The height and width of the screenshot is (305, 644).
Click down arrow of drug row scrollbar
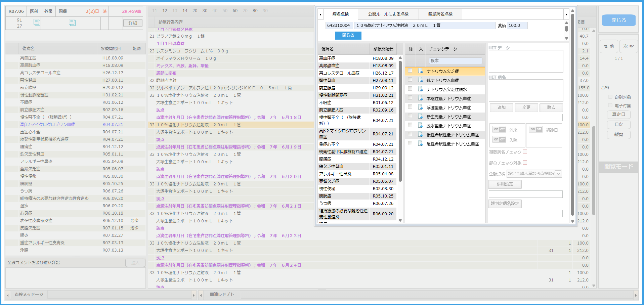click(566, 38)
